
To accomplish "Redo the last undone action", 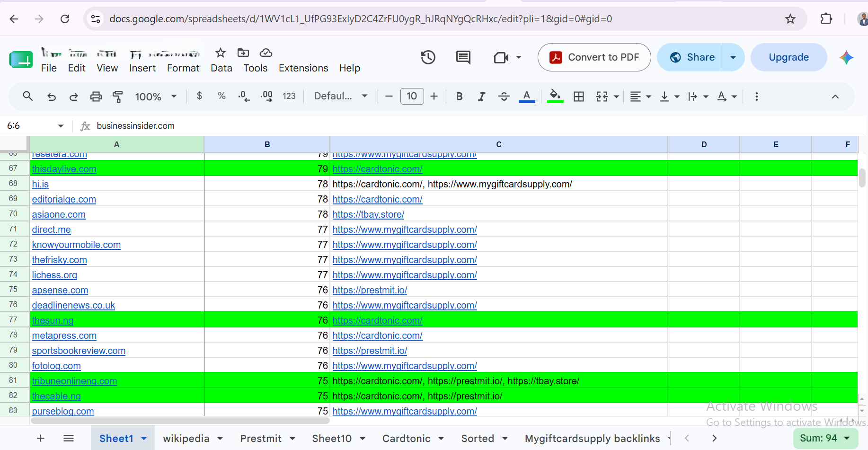I will [x=73, y=97].
